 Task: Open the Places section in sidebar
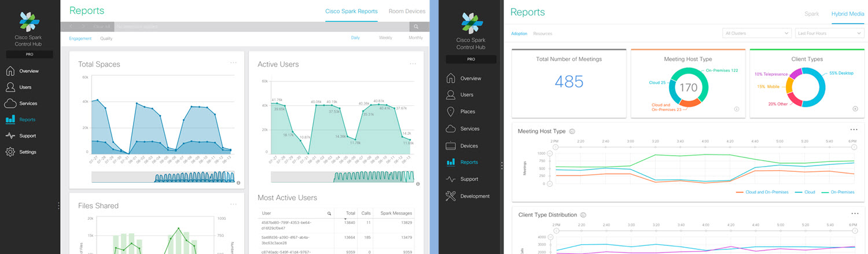pos(468,112)
